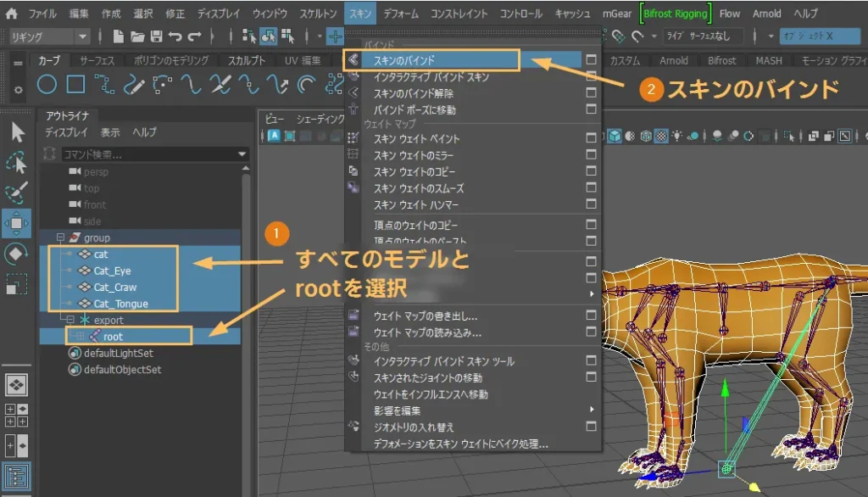The height and width of the screenshot is (497, 868).
Task: Toggle smooth shade all cube in the viewport toolbar
Action: [x=615, y=136]
